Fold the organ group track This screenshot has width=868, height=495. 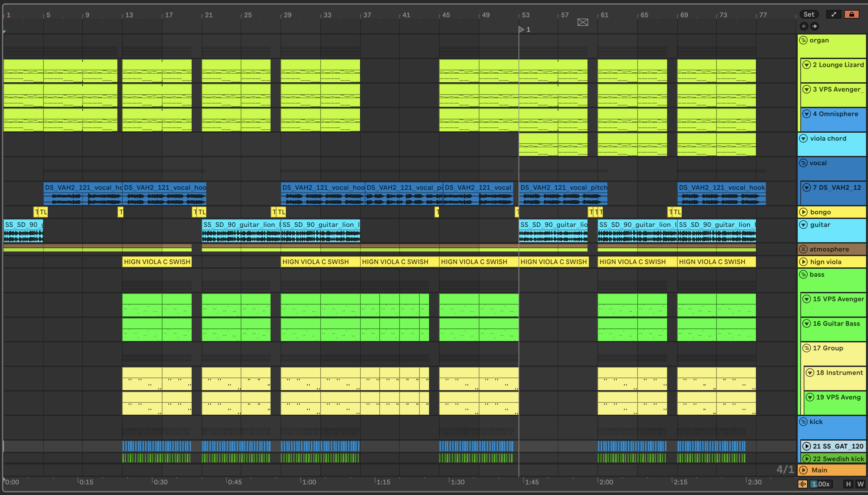[x=803, y=40]
